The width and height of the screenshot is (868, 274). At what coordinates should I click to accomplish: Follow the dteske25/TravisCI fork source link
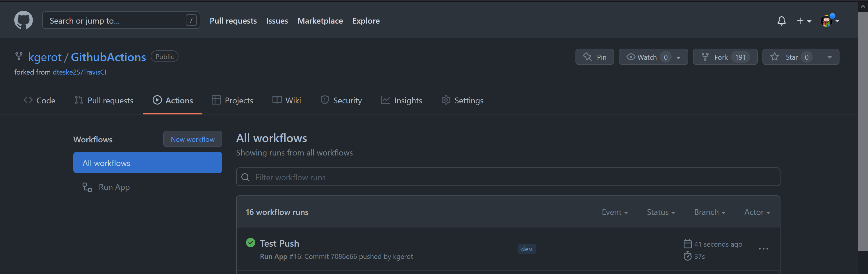(x=79, y=72)
